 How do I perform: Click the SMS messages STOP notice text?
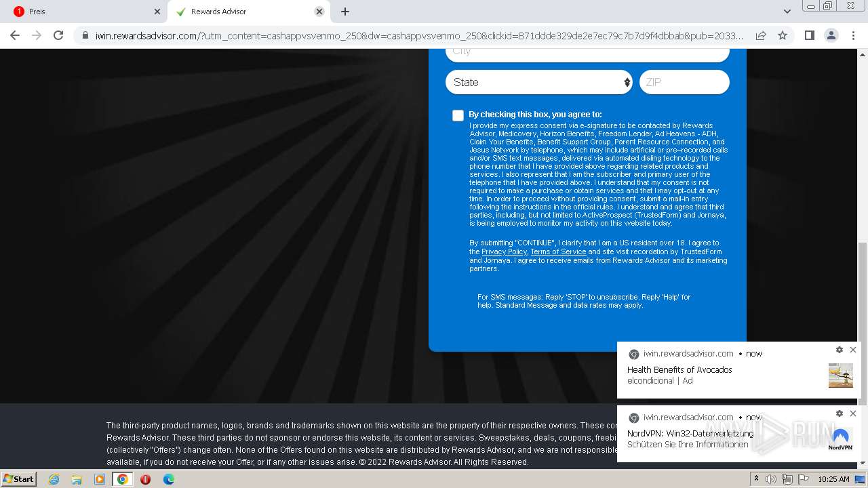[584, 301]
